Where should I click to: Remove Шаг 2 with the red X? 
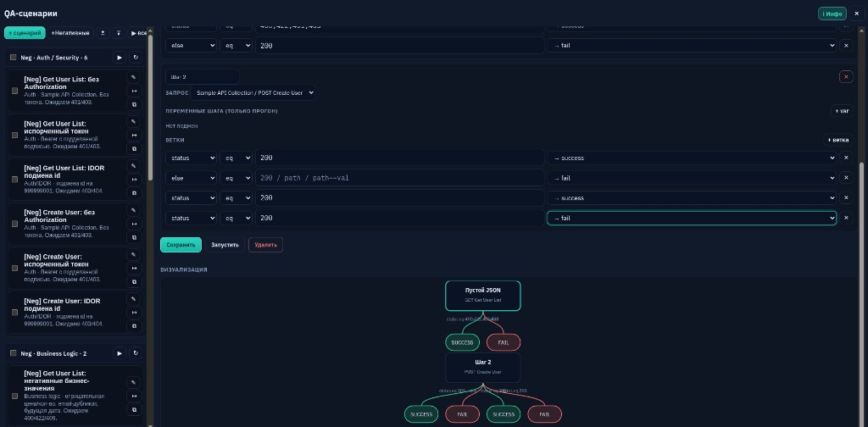(x=846, y=77)
